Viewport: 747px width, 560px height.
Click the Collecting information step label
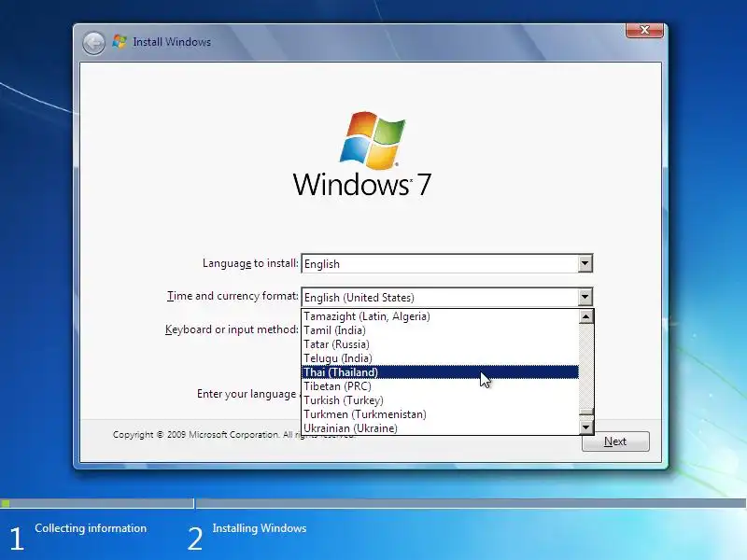click(91, 528)
